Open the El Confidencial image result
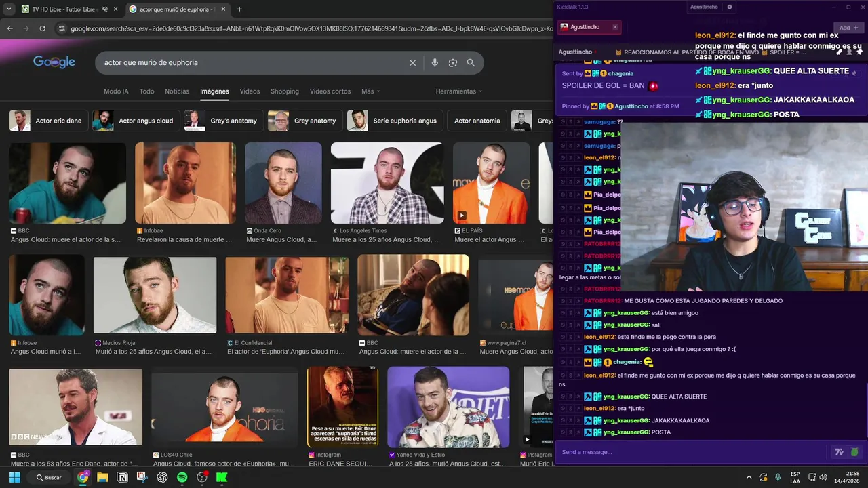Screen dimensions: 868x488 tap(287, 295)
